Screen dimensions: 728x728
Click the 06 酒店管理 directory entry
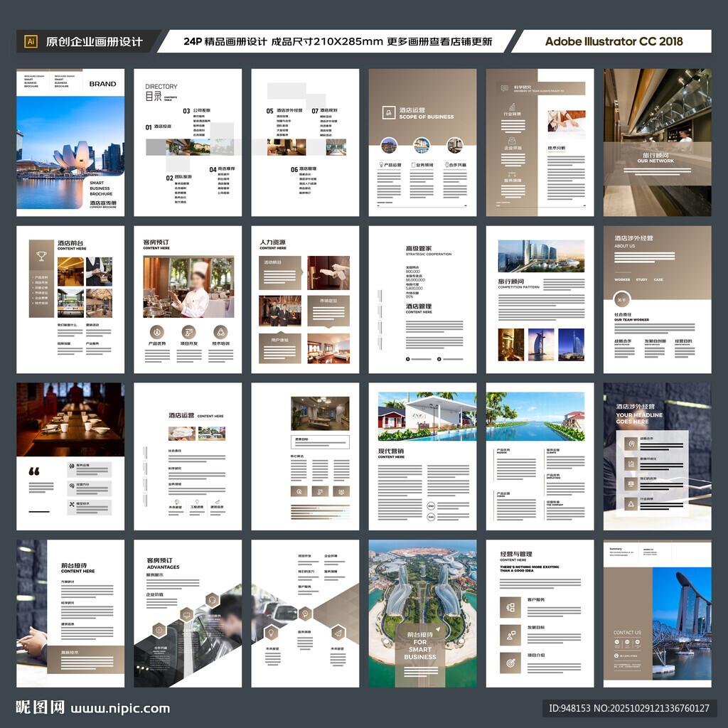click(304, 169)
